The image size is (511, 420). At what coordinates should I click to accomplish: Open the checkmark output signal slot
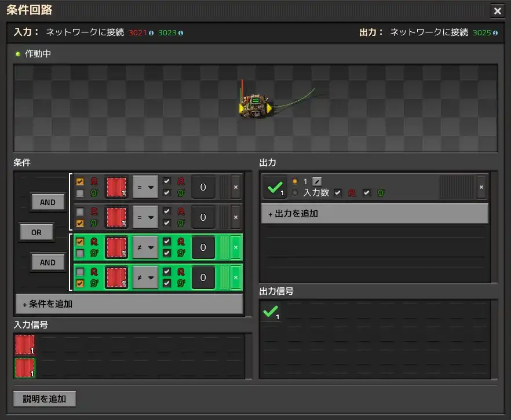pyautogui.click(x=274, y=185)
